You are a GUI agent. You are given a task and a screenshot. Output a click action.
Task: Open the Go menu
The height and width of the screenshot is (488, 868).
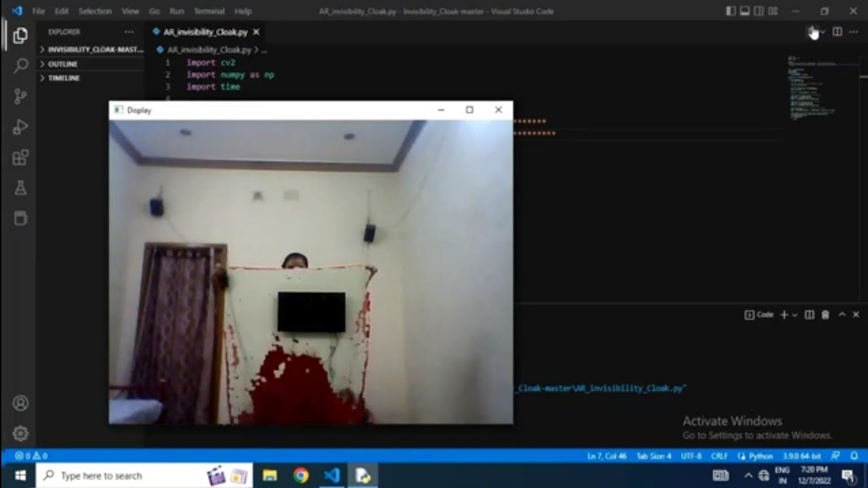click(x=154, y=12)
